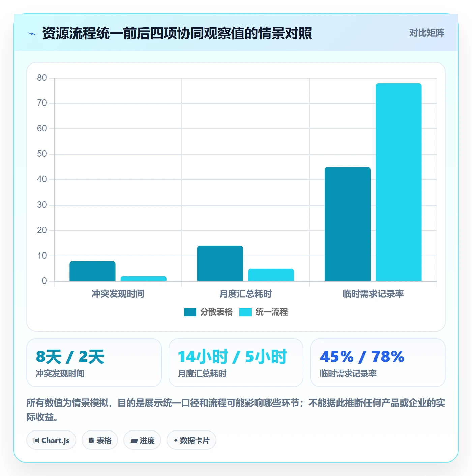The height and width of the screenshot is (476, 472).
Task: Select the 统一流程 bar for 冲突发现时间
Action: coord(144,279)
